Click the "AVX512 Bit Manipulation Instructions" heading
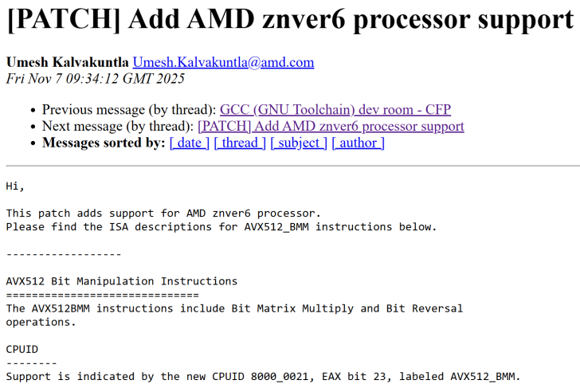Image resolution: width=580 pixels, height=392 pixels. coord(121,281)
